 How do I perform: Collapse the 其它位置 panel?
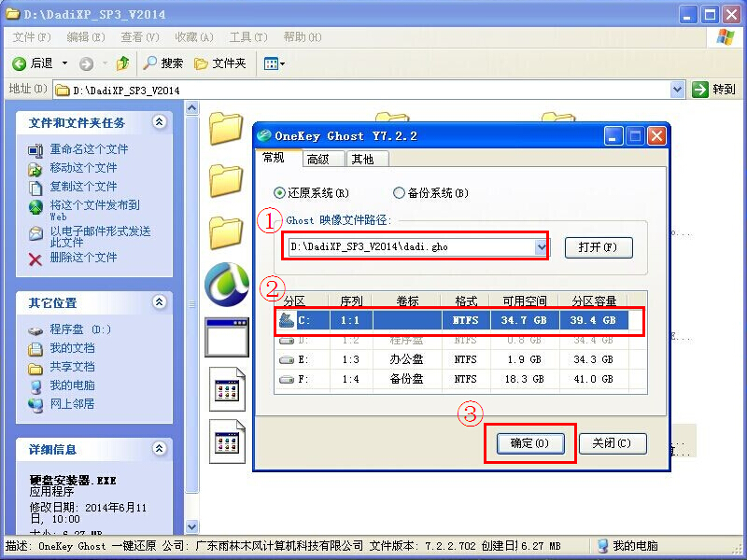tap(159, 301)
